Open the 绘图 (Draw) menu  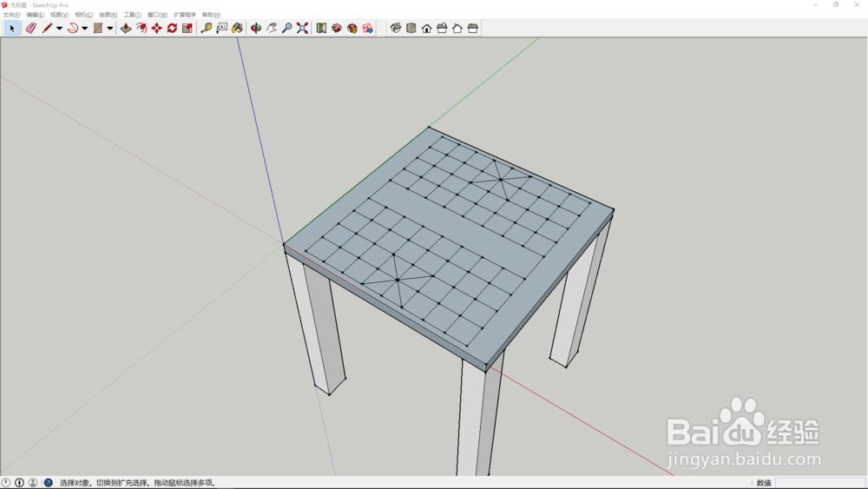(108, 15)
